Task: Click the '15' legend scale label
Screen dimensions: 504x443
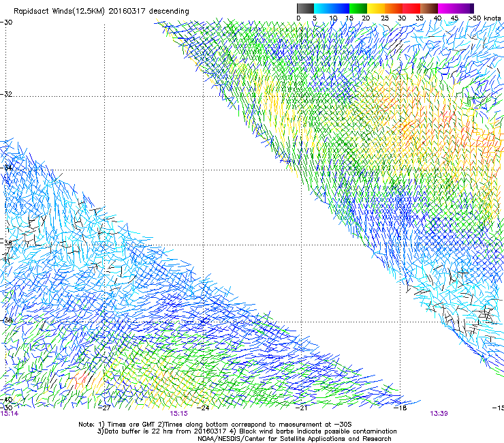Action: 349,18
